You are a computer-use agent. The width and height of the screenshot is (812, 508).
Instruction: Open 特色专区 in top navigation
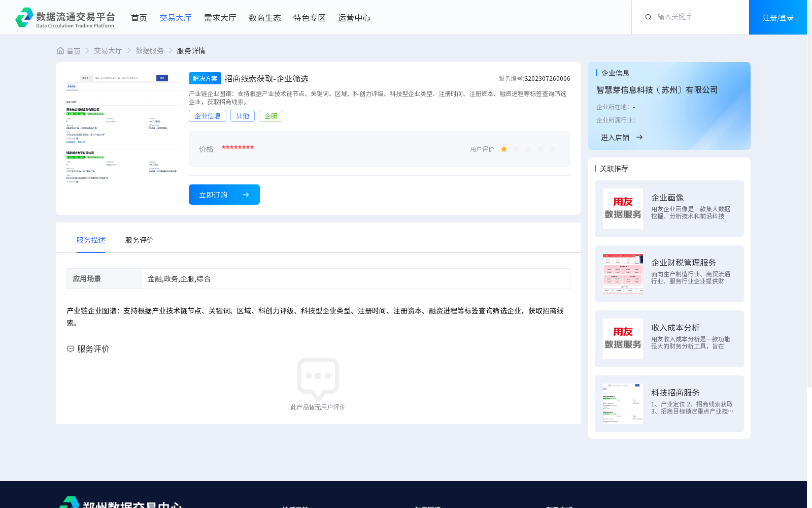click(x=310, y=18)
